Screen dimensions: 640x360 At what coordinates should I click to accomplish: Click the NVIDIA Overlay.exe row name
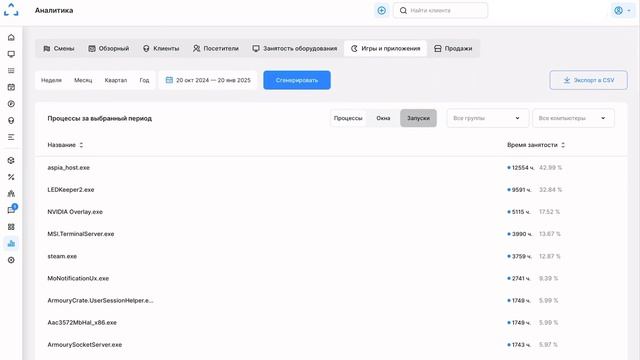[x=75, y=212]
